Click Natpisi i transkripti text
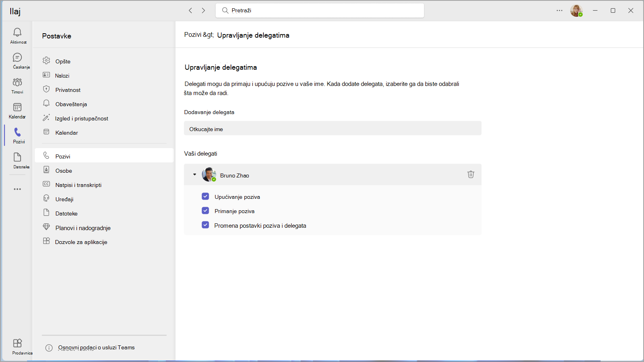This screenshot has width=644, height=362. point(78,185)
